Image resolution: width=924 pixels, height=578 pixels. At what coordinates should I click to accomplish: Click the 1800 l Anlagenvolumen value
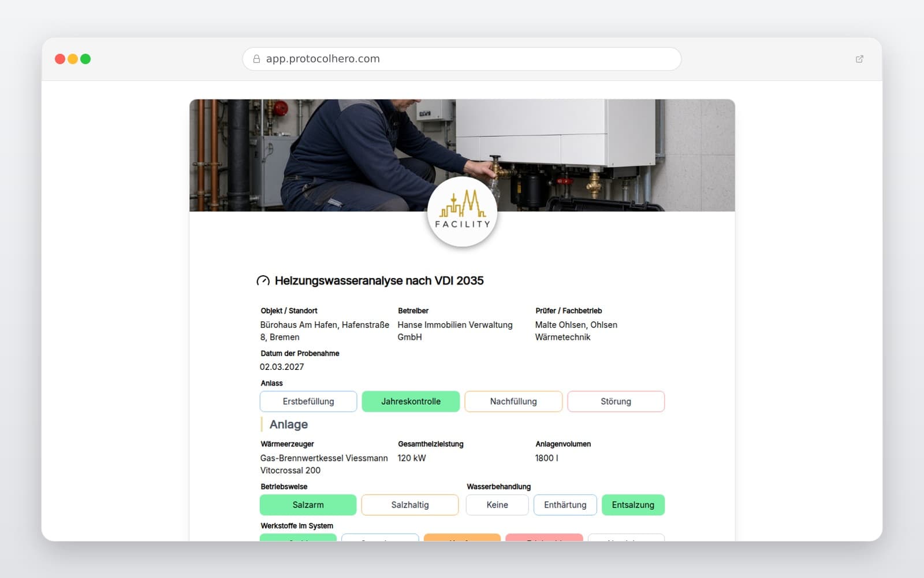546,458
